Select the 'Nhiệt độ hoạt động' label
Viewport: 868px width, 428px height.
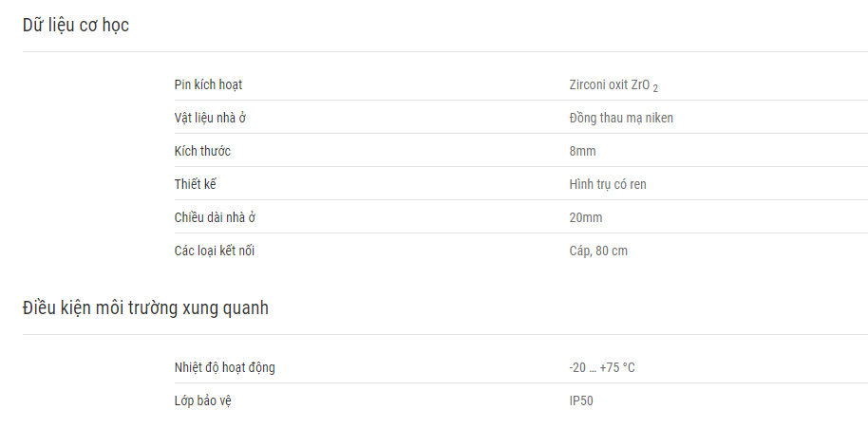pyautogui.click(x=224, y=367)
